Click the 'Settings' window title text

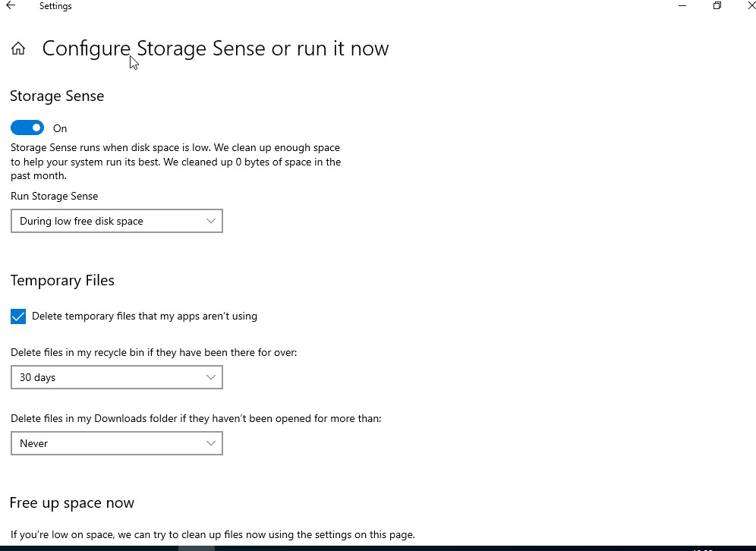click(55, 6)
